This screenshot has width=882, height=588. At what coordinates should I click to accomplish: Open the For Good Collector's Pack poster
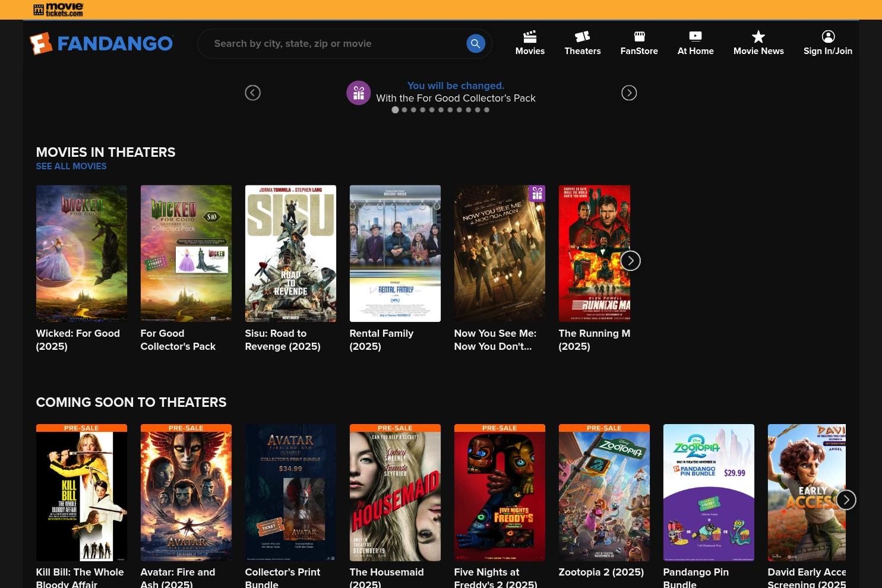pos(186,254)
